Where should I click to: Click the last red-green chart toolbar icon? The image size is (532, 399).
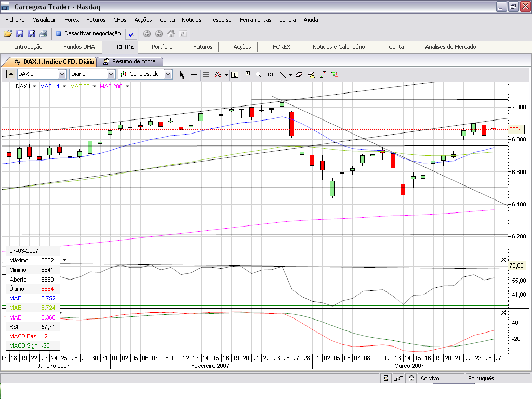(335, 75)
